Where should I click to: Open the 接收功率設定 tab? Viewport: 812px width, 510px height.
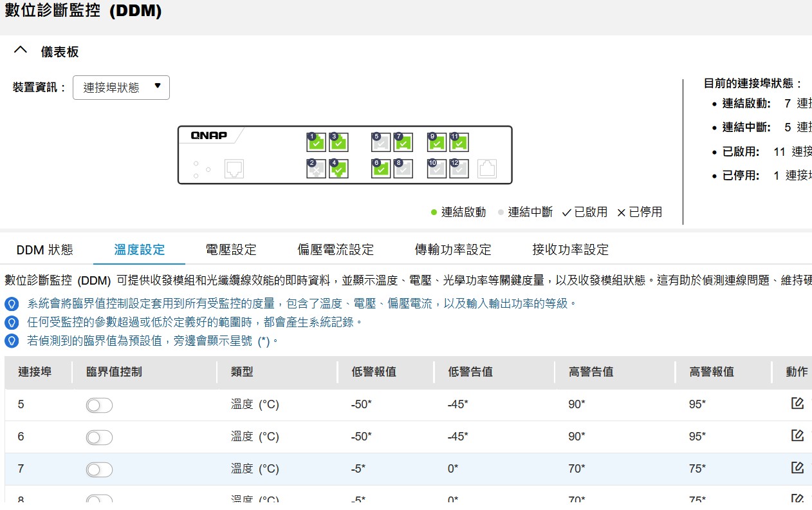570,250
